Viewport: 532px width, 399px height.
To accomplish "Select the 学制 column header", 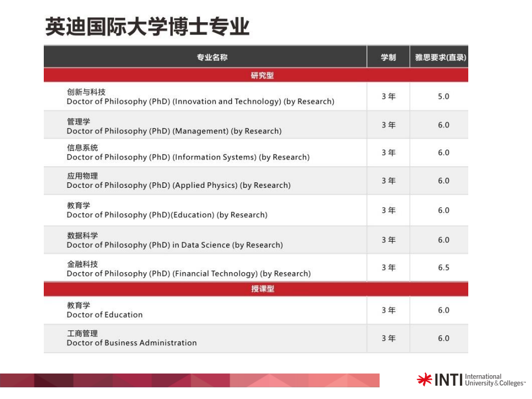I will [x=388, y=57].
